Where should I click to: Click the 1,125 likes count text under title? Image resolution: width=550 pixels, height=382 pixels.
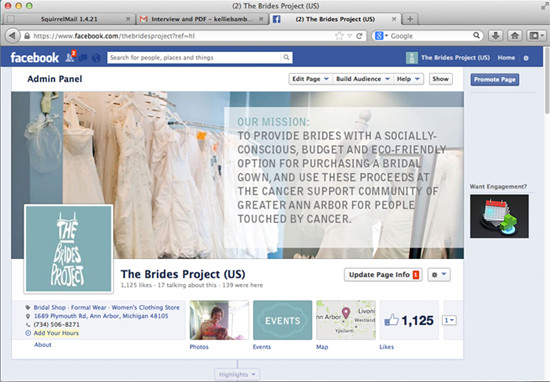pyautogui.click(x=136, y=285)
